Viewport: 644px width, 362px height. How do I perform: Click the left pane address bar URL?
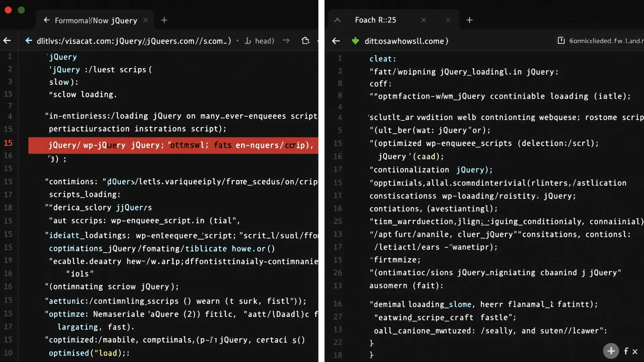tap(134, 41)
